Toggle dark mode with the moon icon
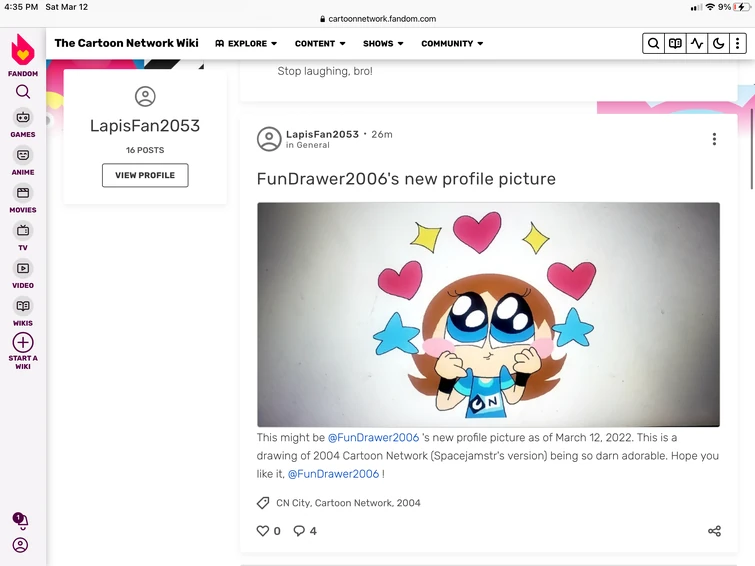The height and width of the screenshot is (566, 755). (718, 44)
